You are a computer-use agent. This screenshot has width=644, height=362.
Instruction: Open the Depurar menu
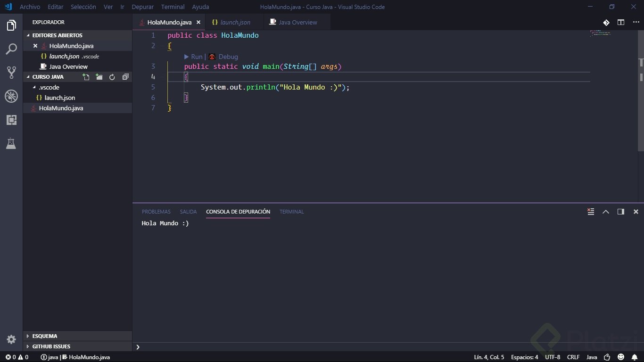143,7
